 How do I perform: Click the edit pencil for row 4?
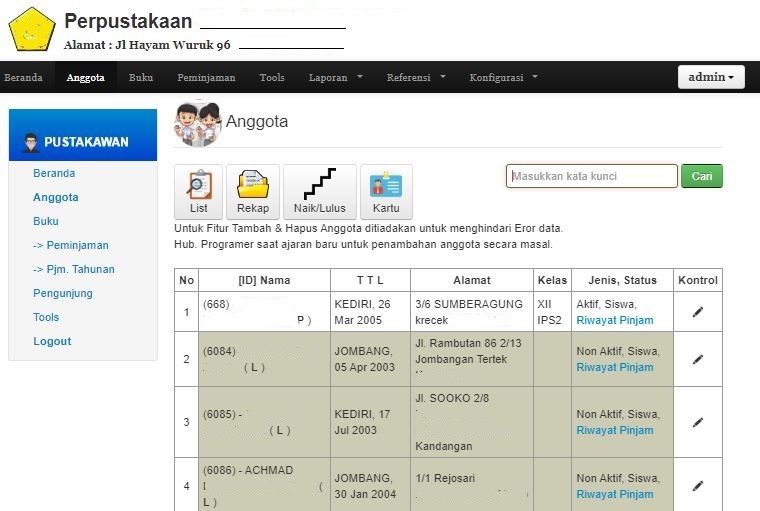click(x=697, y=486)
